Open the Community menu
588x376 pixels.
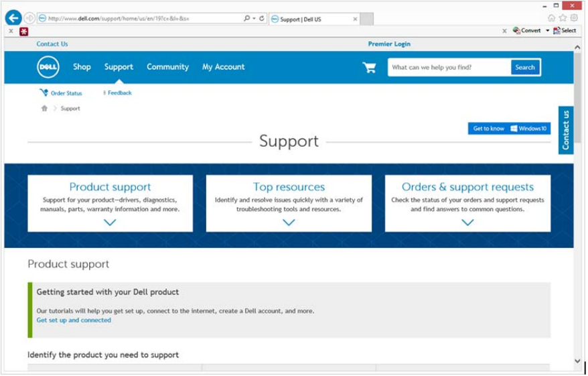[168, 67]
